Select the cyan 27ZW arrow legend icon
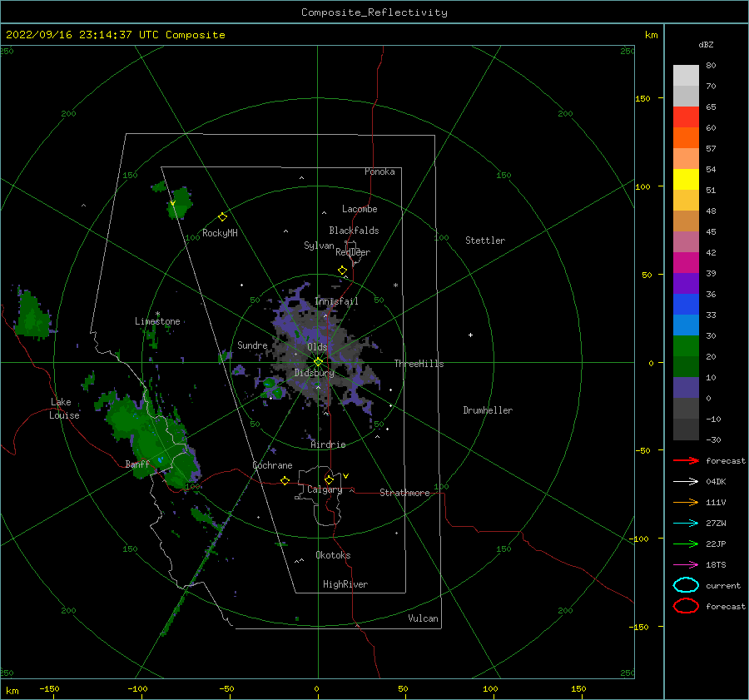 686,524
